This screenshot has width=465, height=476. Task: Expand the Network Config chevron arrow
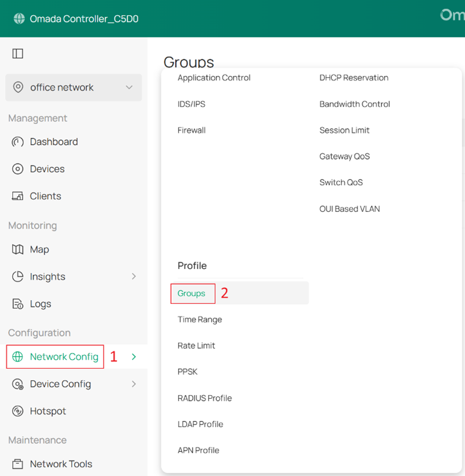coord(134,357)
